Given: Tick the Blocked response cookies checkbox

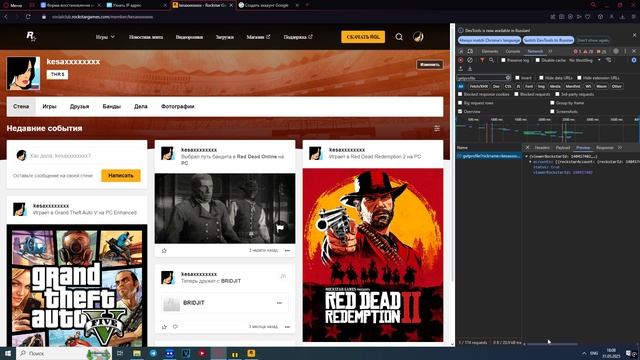Looking at the screenshot, I should (x=460, y=94).
